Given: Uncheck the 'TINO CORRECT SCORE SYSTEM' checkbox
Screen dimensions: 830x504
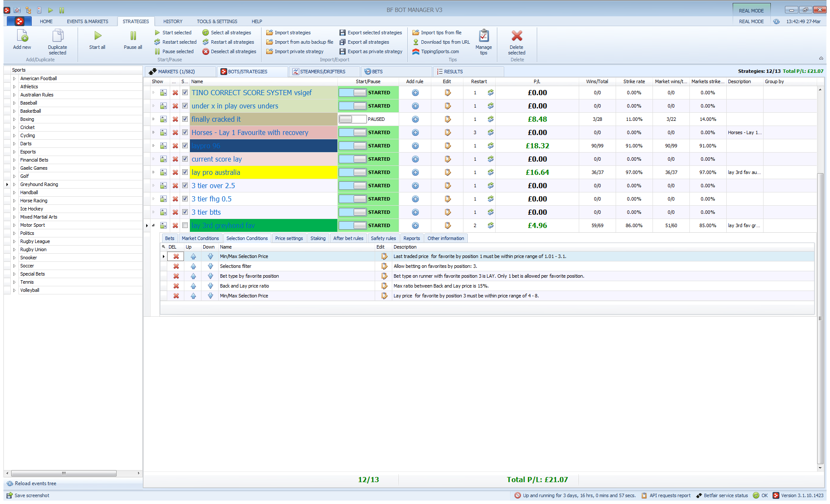Looking at the screenshot, I should pos(185,93).
